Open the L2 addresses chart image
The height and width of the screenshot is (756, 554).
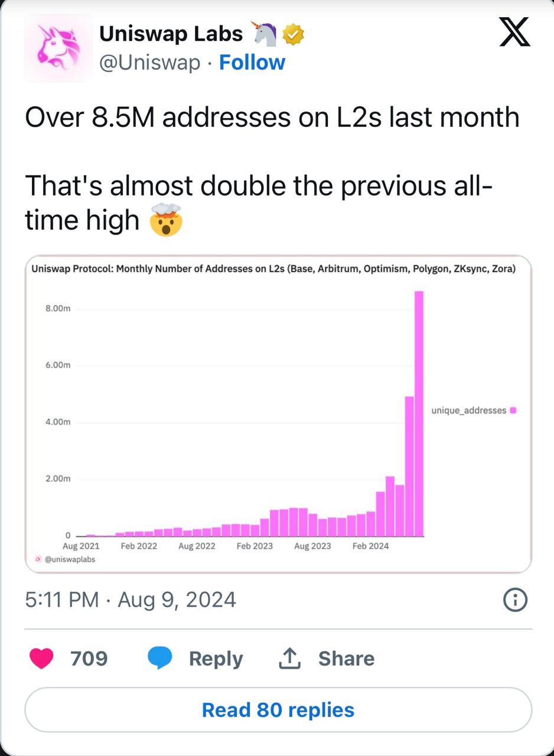278,413
